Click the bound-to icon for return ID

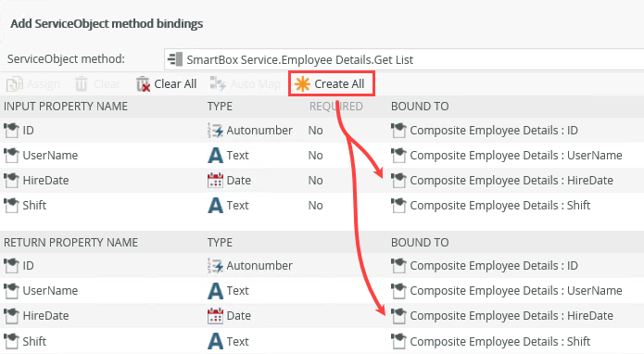click(398, 266)
